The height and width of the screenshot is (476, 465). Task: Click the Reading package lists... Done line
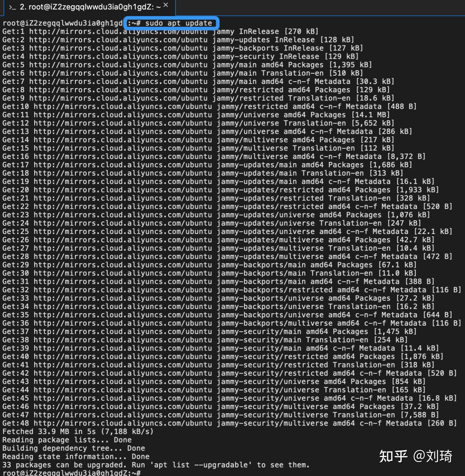click(67, 440)
